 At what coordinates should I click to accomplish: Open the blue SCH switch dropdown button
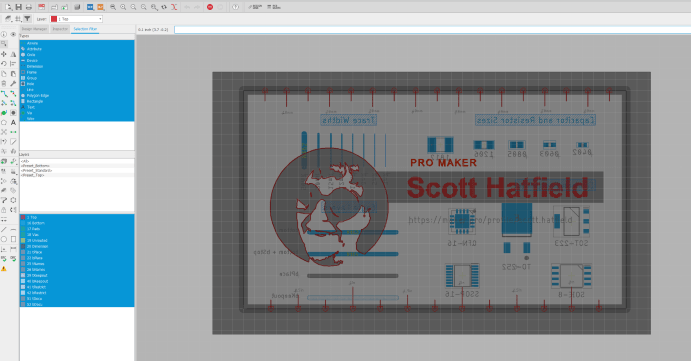[90, 7]
